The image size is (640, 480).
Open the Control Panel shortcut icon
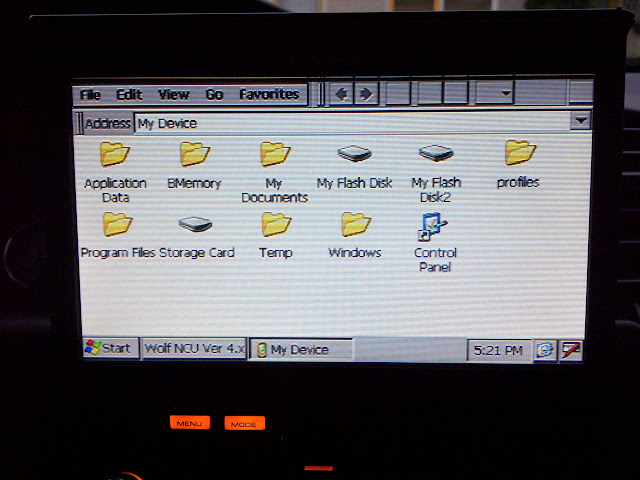[433, 226]
